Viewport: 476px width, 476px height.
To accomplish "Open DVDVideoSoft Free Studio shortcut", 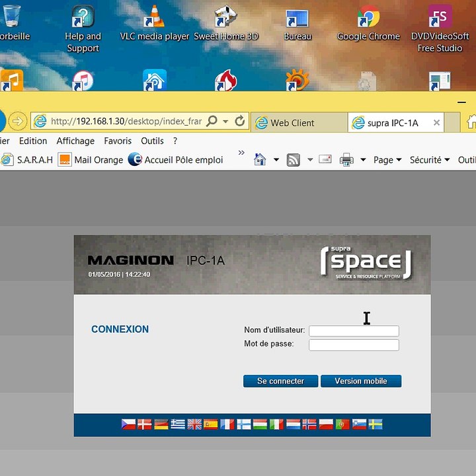I will (440, 29).
